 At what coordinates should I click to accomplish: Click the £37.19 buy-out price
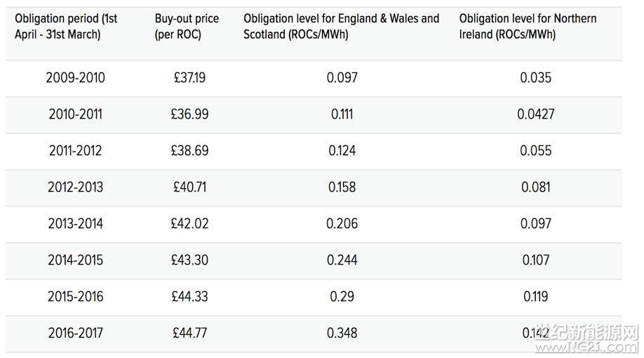click(x=189, y=78)
